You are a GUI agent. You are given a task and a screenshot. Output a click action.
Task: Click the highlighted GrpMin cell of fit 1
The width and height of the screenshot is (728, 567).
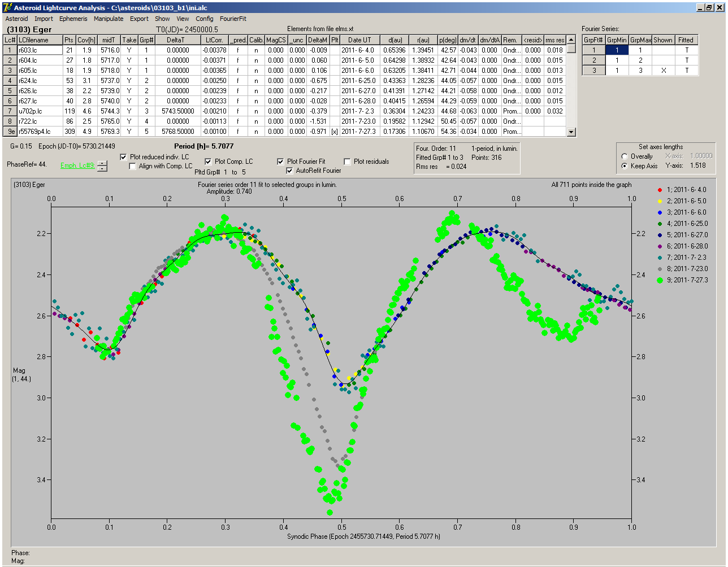pos(617,50)
